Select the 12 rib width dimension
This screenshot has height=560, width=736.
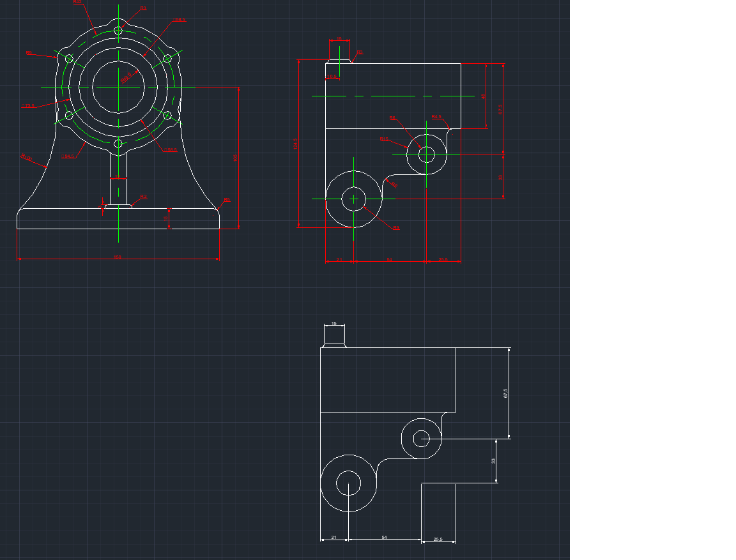(118, 177)
